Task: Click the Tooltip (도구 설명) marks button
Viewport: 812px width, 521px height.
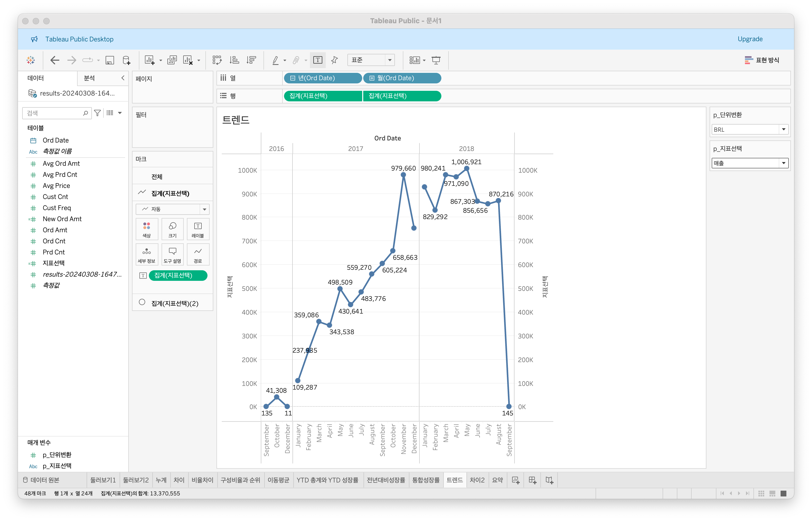Action: [172, 254]
